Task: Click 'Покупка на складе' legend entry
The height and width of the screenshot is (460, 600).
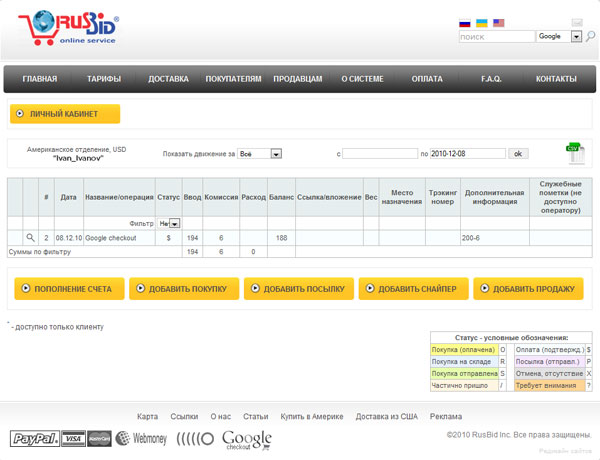Action: [x=464, y=362]
